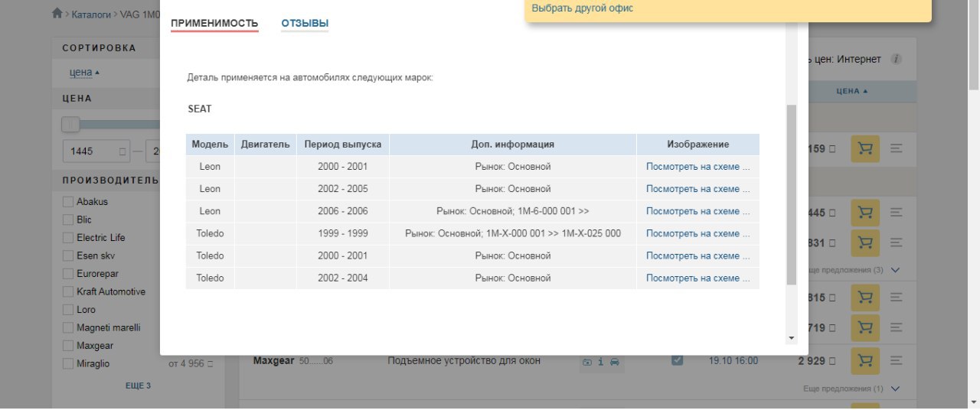The height and width of the screenshot is (410, 980).
Task: Click the popup scrollbar down arrow
Action: [x=792, y=338]
